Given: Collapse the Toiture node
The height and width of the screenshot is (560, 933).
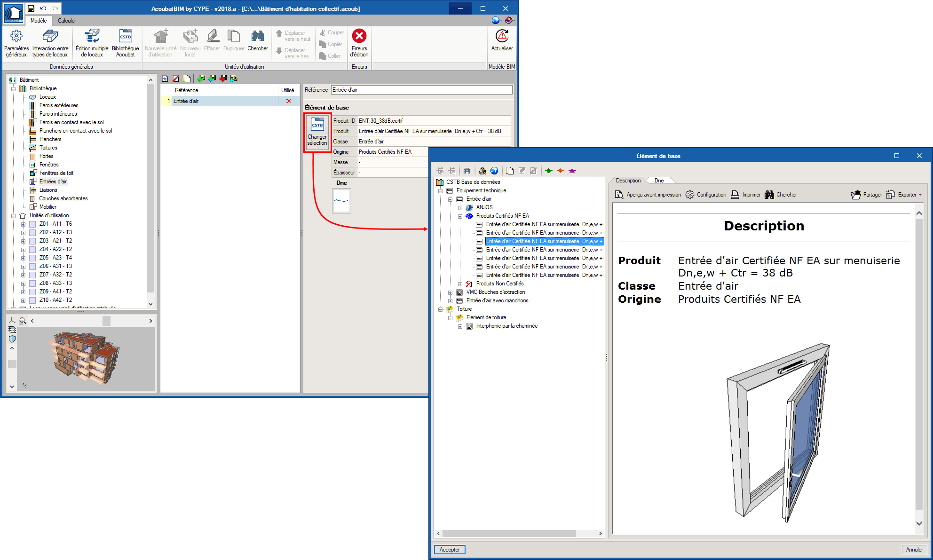Looking at the screenshot, I should [441, 309].
